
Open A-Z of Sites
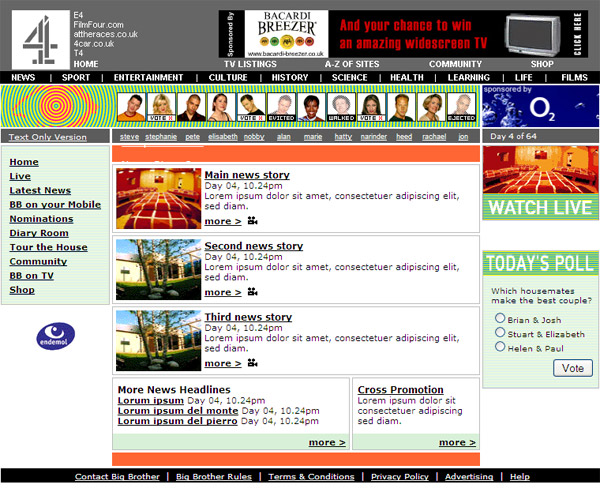(x=352, y=64)
